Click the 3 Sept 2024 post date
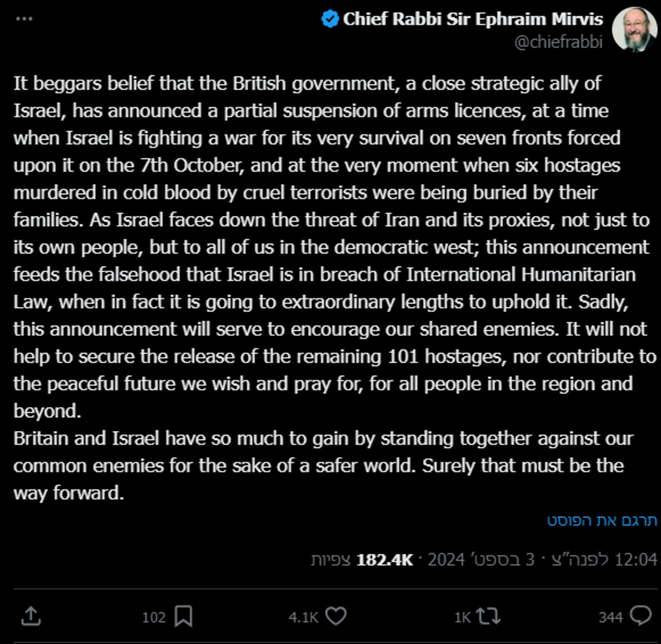Screen dimensions: 661x644 481,559
